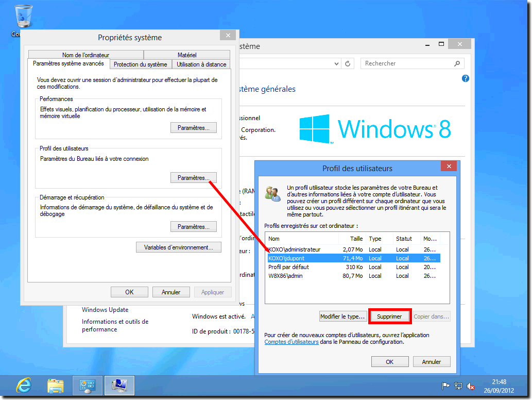This screenshot has width=532, height=400.
Task: Click the 80,7 Mo size cell
Action: coord(352,276)
